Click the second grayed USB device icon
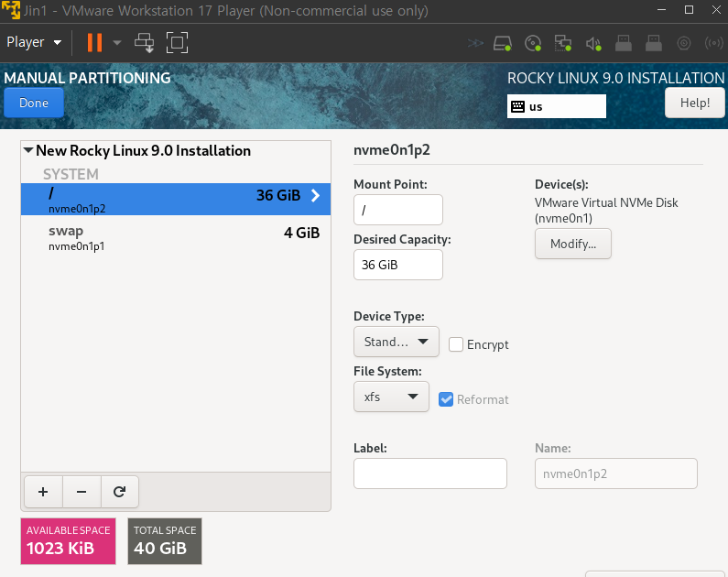 pos(654,44)
